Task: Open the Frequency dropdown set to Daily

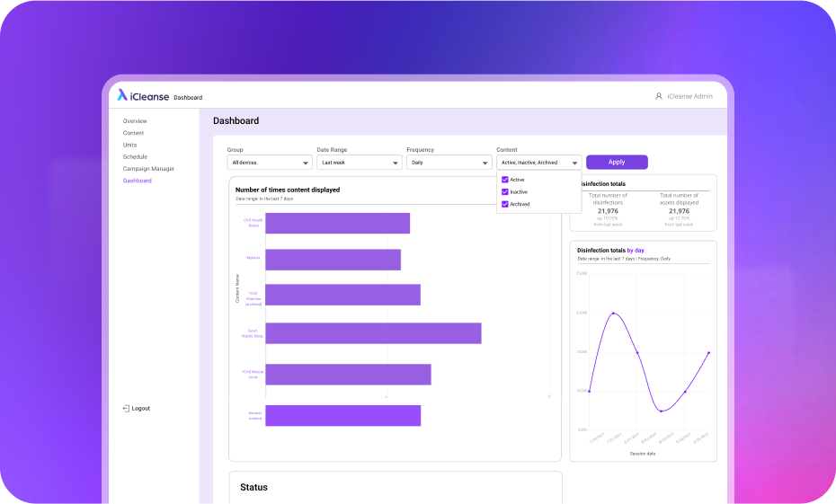Action: 449,163
